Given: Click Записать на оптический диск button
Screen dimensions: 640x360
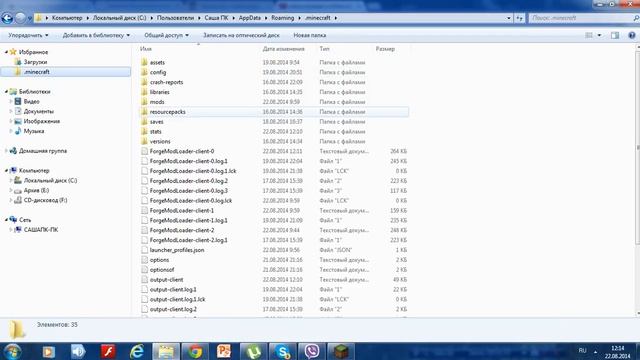Looking at the screenshot, I should tap(241, 36).
